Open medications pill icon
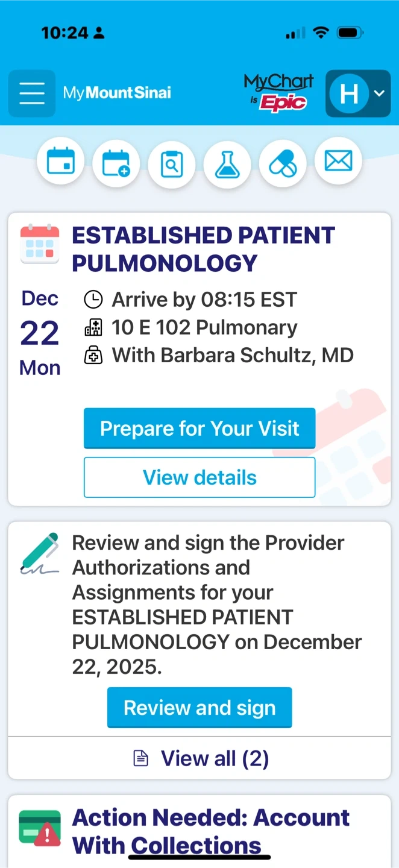 [x=283, y=163]
